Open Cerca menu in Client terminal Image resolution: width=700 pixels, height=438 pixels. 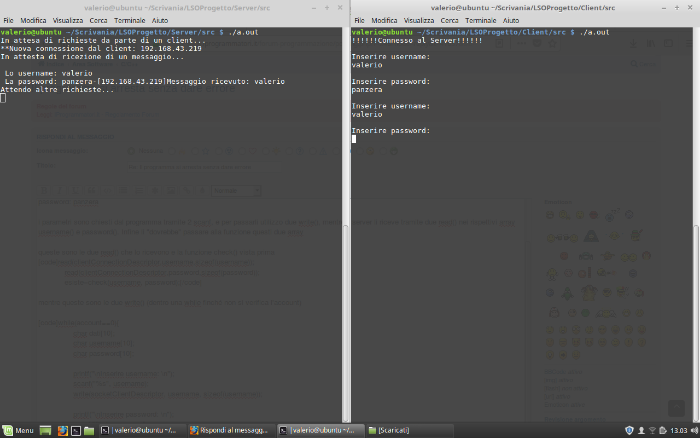(450, 20)
